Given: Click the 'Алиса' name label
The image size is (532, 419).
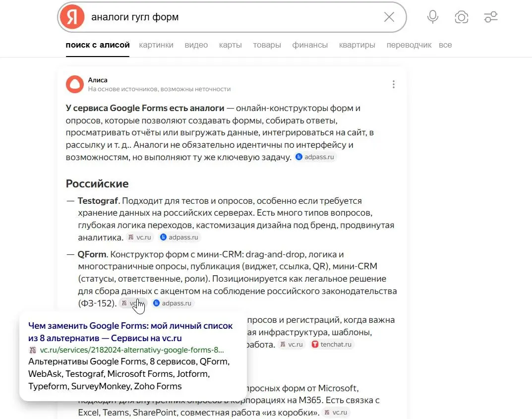Looking at the screenshot, I should (x=98, y=80).
